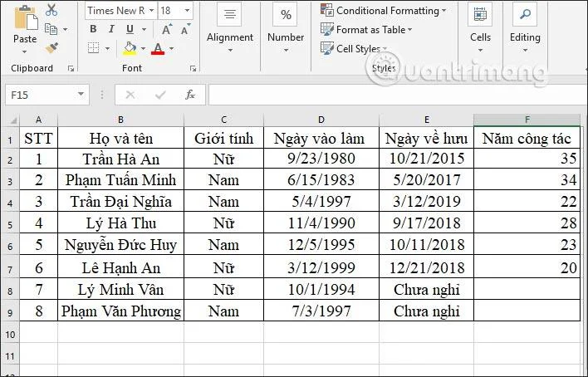Click the Format as Table icon

[327, 29]
